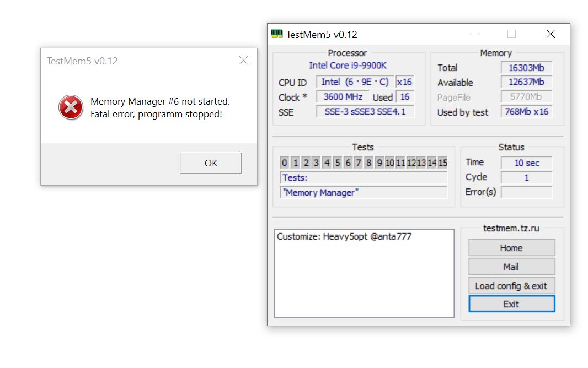
Task: Select test box number 10
Action: pos(390,163)
